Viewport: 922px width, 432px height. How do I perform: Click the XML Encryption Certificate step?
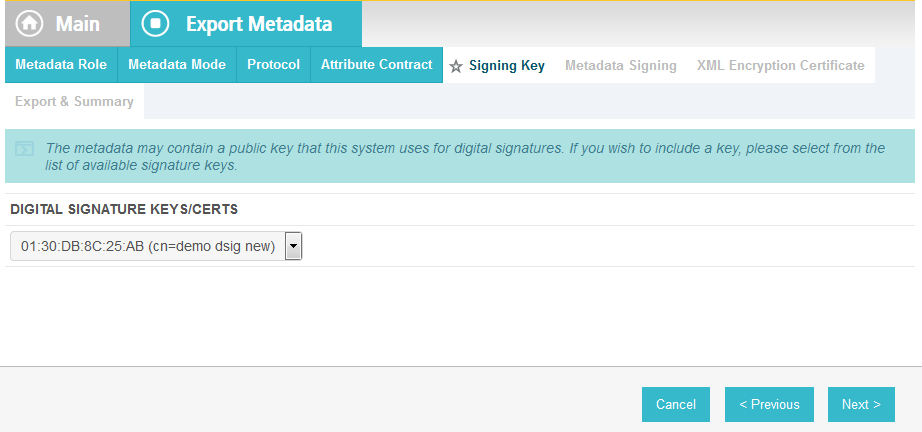pos(781,65)
